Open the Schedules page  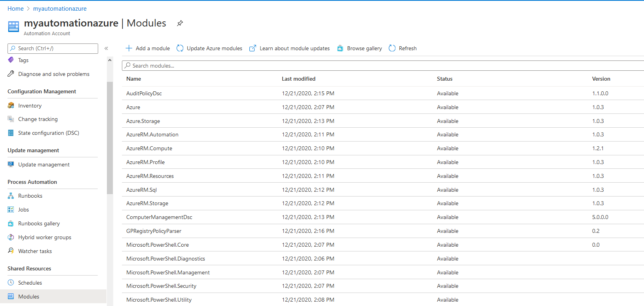click(x=30, y=283)
